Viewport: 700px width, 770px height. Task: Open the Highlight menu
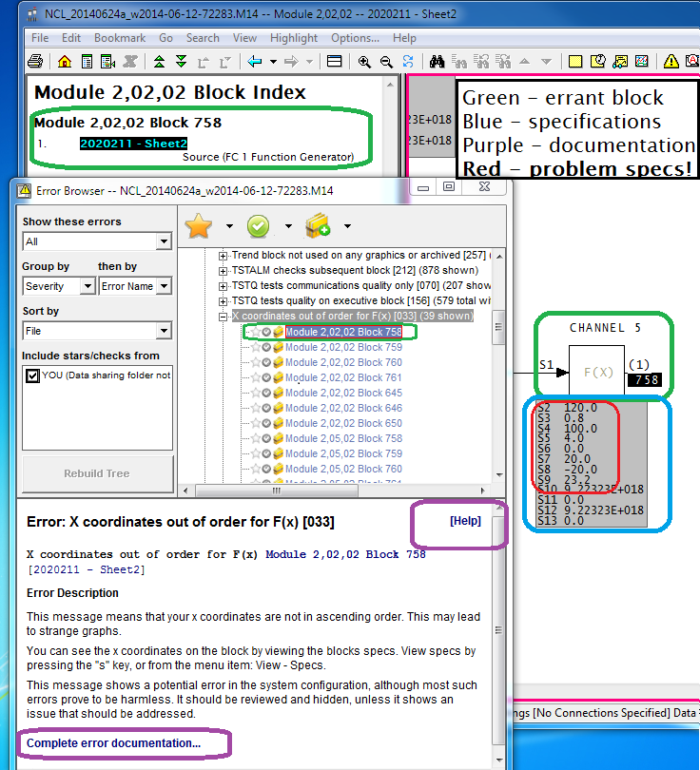[294, 38]
